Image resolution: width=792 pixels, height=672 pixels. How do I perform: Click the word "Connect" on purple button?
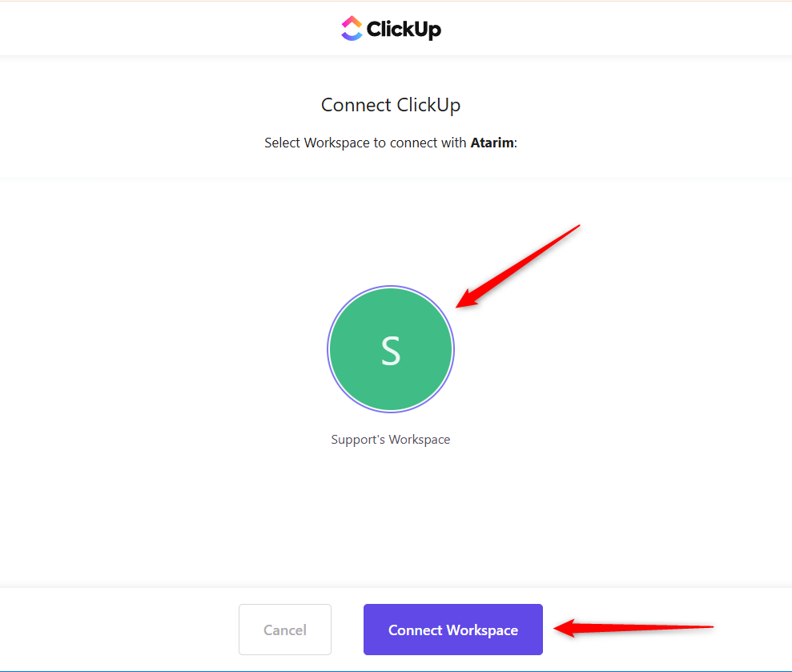415,630
